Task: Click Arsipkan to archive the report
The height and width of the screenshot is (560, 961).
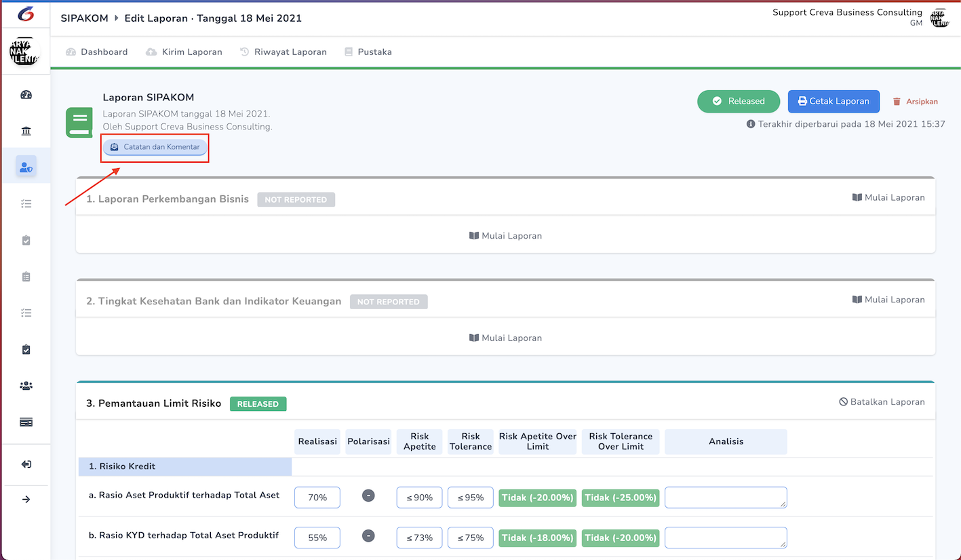Action: [915, 101]
